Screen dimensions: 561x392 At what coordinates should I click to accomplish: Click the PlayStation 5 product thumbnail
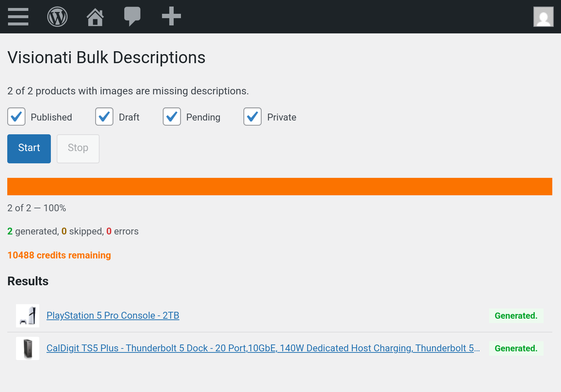tap(27, 315)
